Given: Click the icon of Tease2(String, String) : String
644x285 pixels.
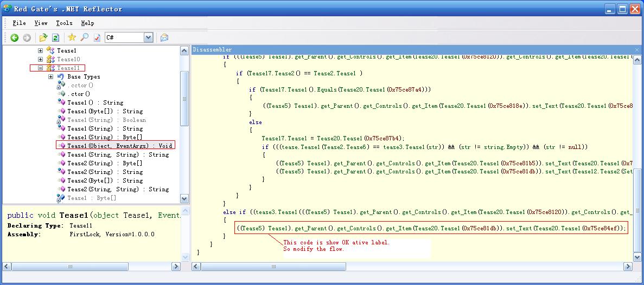Looking at the screenshot, I should pos(62,189).
